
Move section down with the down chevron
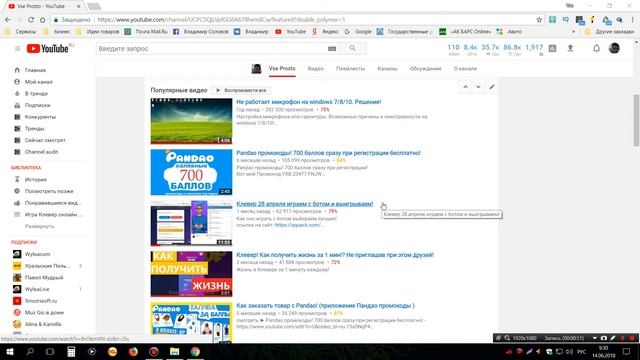pyautogui.click(x=478, y=87)
